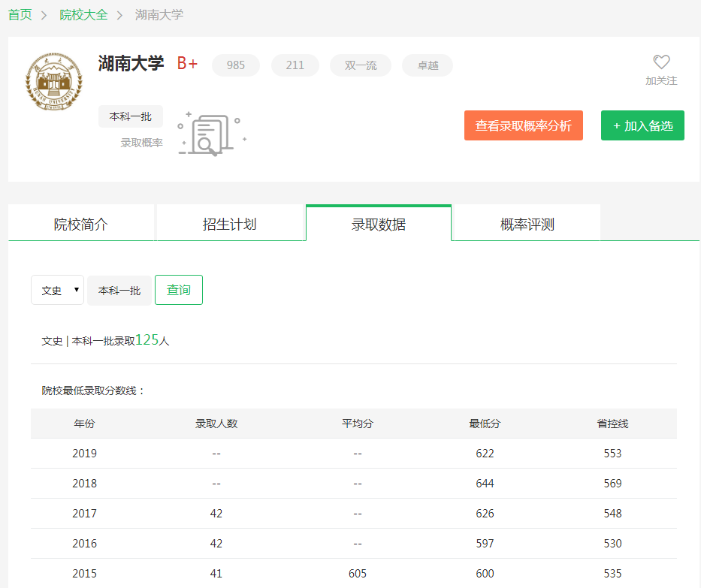Click the 125 admitted count number
Image resolution: width=701 pixels, height=588 pixels.
147,339
